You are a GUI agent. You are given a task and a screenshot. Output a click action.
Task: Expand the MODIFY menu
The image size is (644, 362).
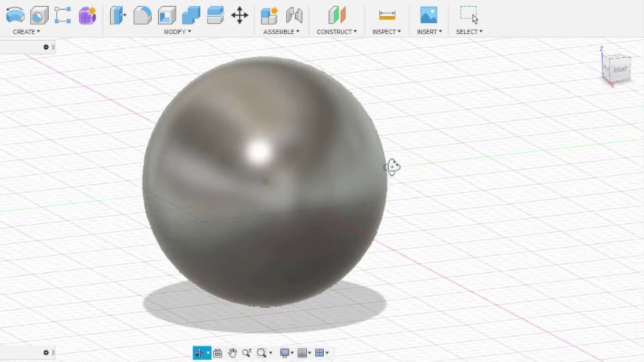pos(178,32)
